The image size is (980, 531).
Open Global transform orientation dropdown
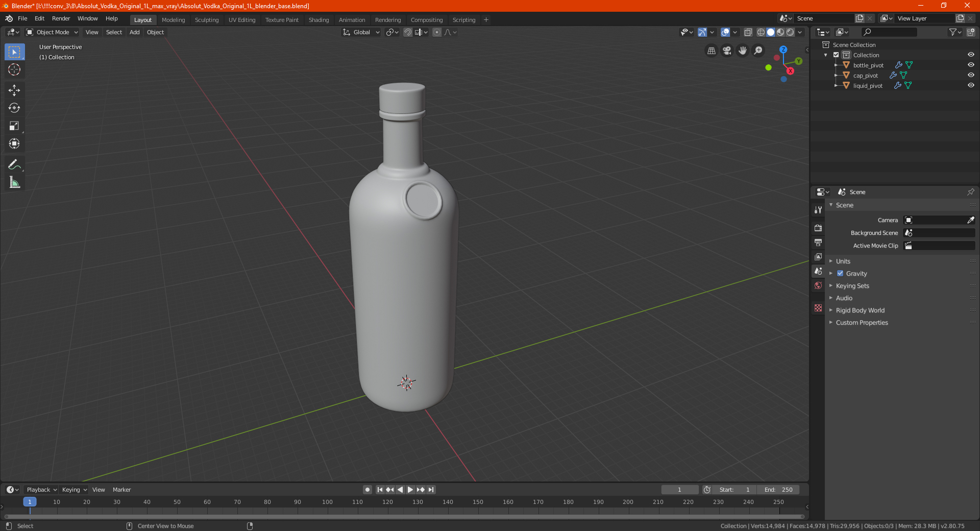(x=361, y=32)
